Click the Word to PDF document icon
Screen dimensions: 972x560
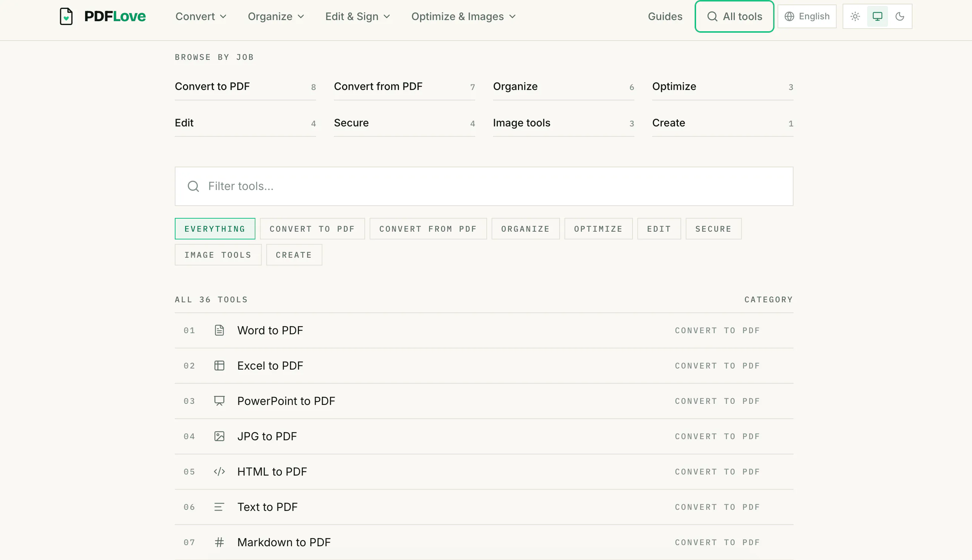tap(219, 330)
